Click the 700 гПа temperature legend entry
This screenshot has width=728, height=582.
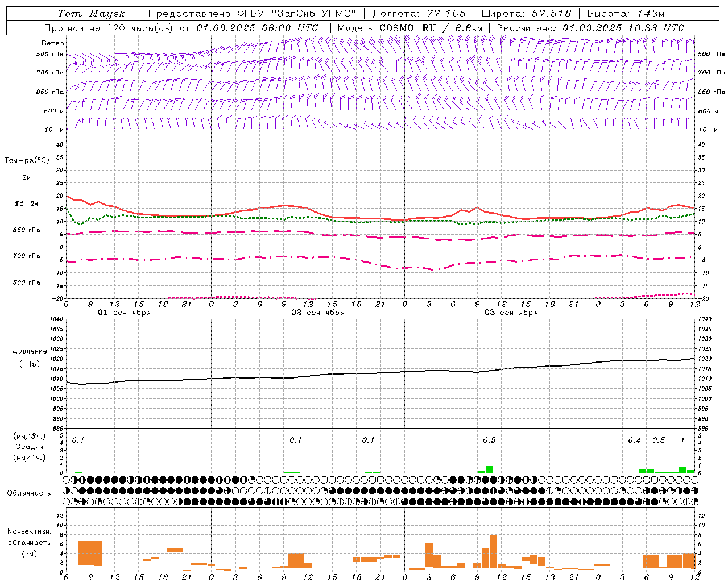pyautogui.click(x=26, y=256)
